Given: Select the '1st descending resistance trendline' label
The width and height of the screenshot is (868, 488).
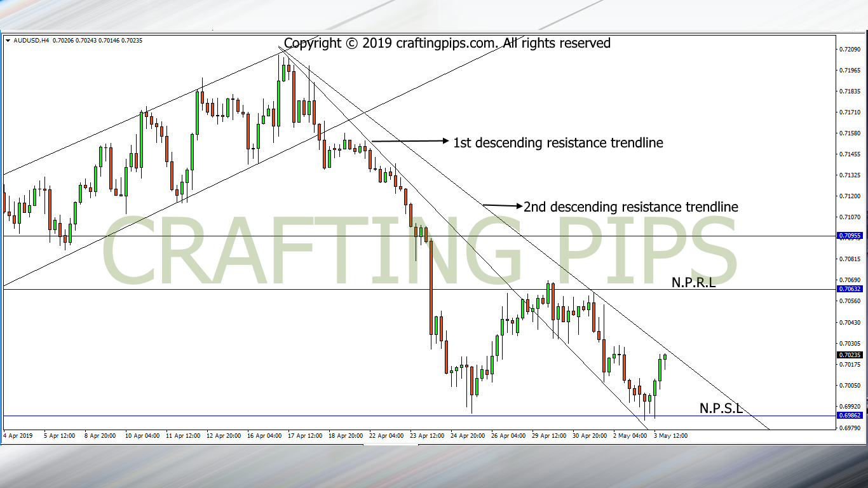Looking at the screenshot, I should tap(558, 142).
